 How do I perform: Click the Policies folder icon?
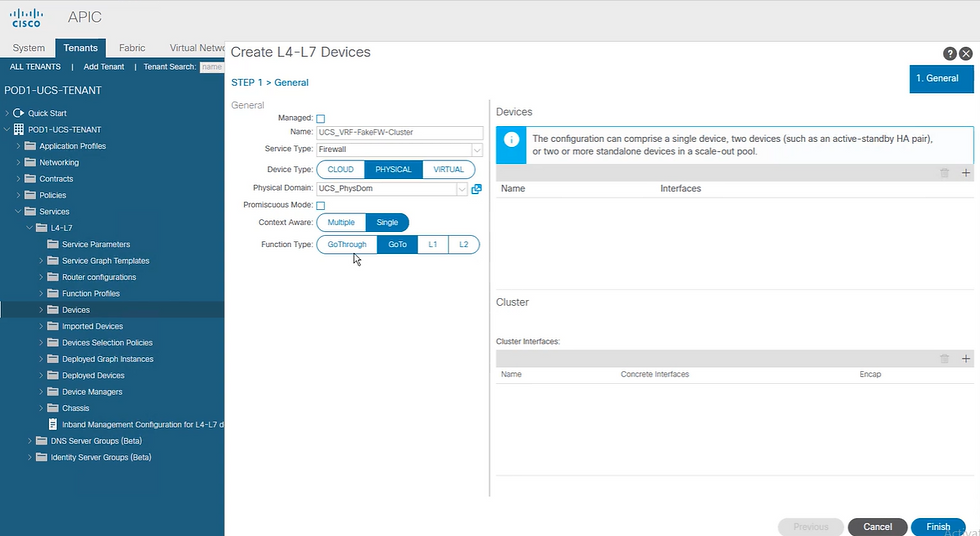(x=30, y=195)
